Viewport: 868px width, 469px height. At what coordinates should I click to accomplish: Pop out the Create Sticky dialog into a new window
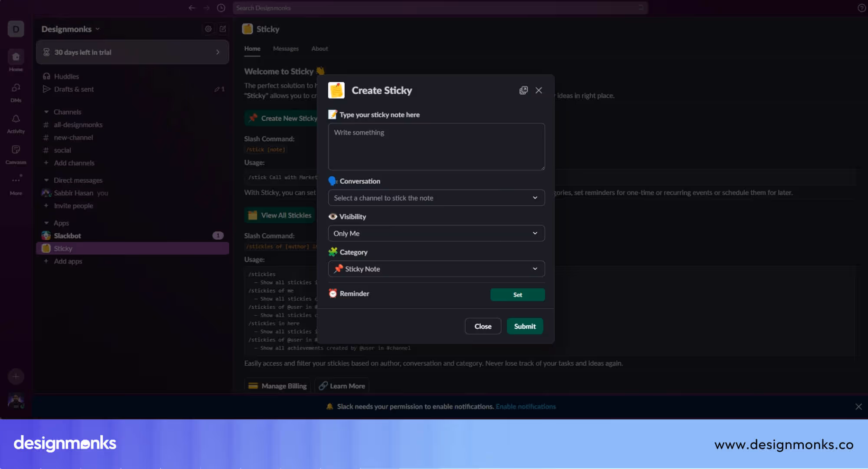point(523,90)
